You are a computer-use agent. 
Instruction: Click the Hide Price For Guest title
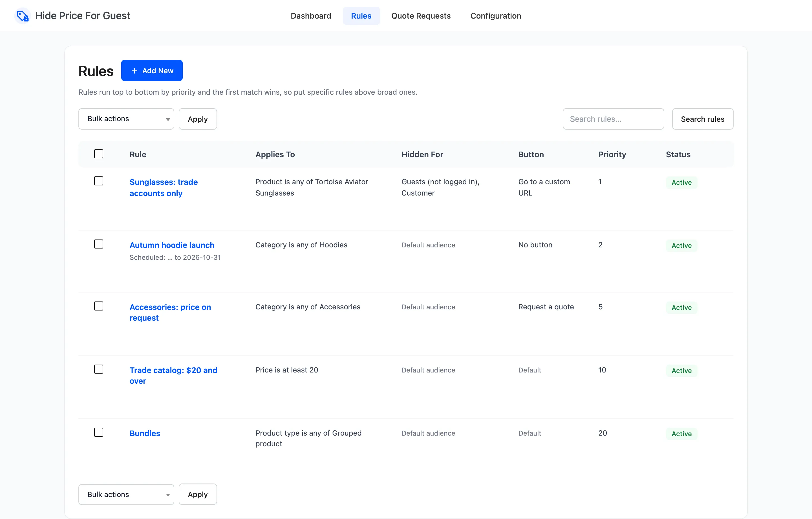point(82,16)
